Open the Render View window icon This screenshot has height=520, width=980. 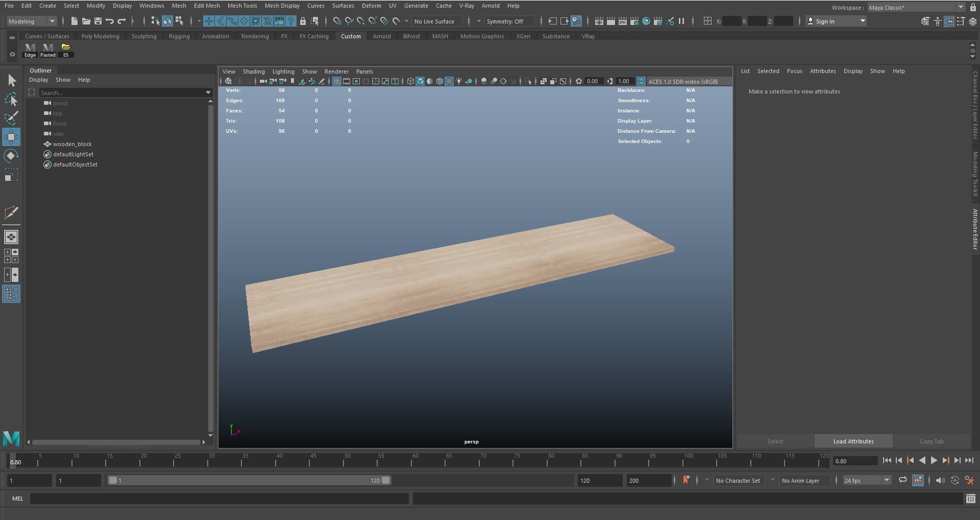pyautogui.click(x=599, y=21)
